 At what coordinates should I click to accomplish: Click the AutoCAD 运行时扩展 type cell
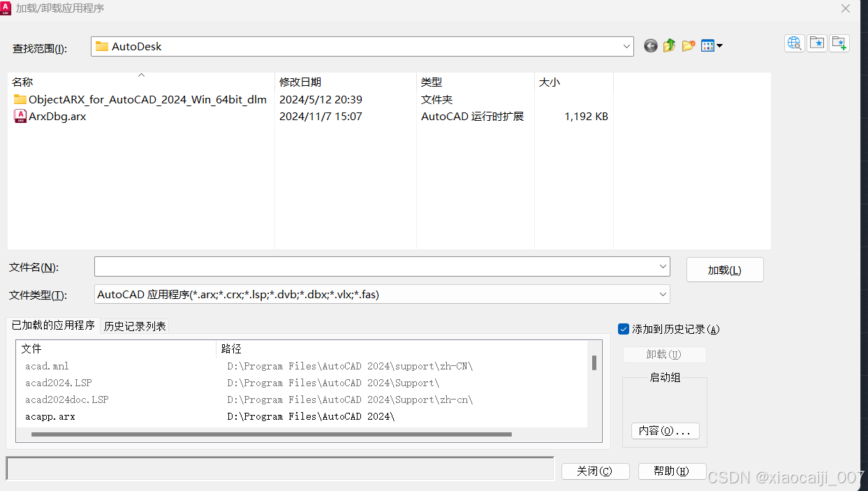pyautogui.click(x=472, y=117)
